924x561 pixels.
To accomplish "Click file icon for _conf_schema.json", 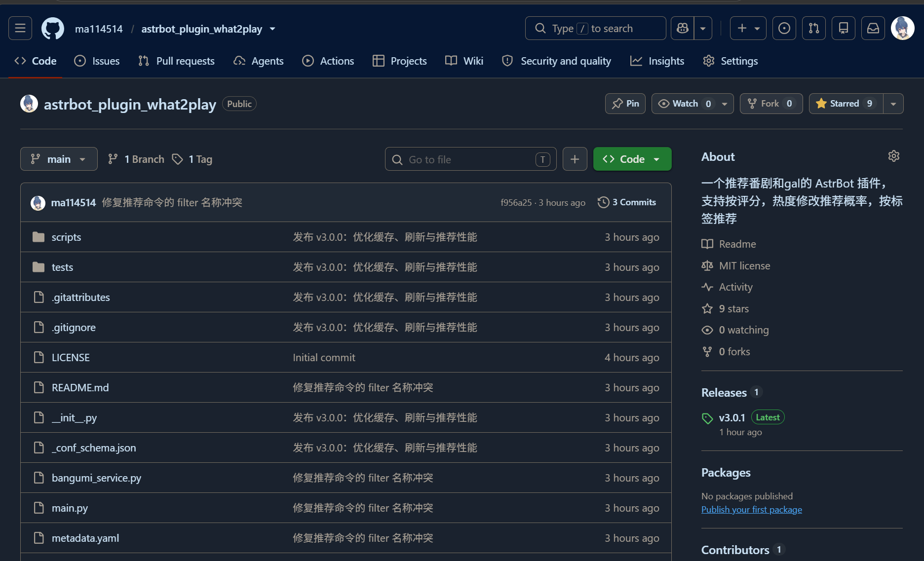I will [38, 448].
